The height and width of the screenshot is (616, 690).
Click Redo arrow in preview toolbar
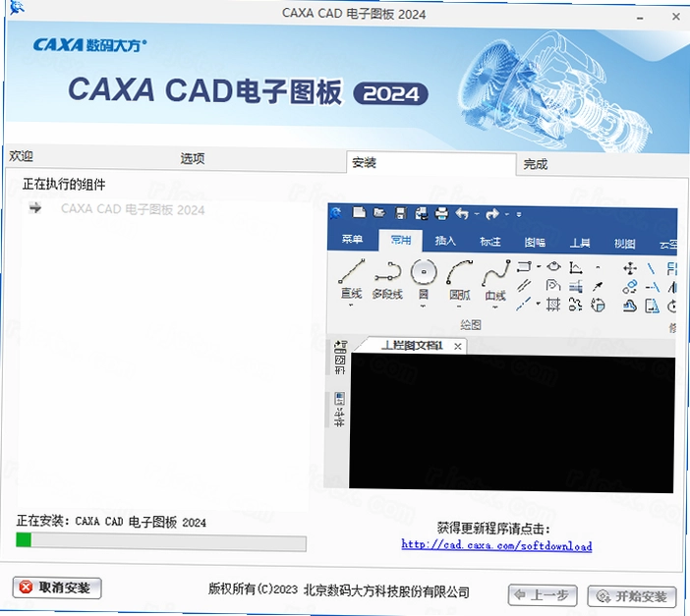coord(492,214)
